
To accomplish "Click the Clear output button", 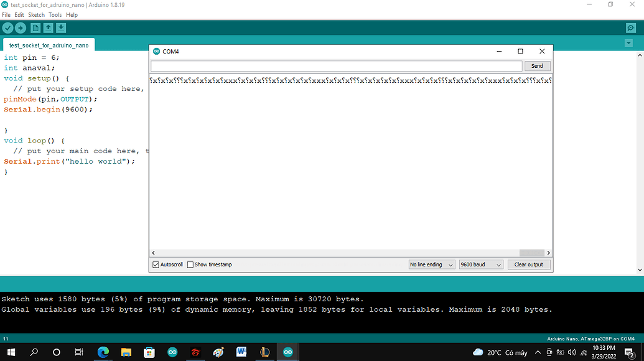I will [x=529, y=265].
